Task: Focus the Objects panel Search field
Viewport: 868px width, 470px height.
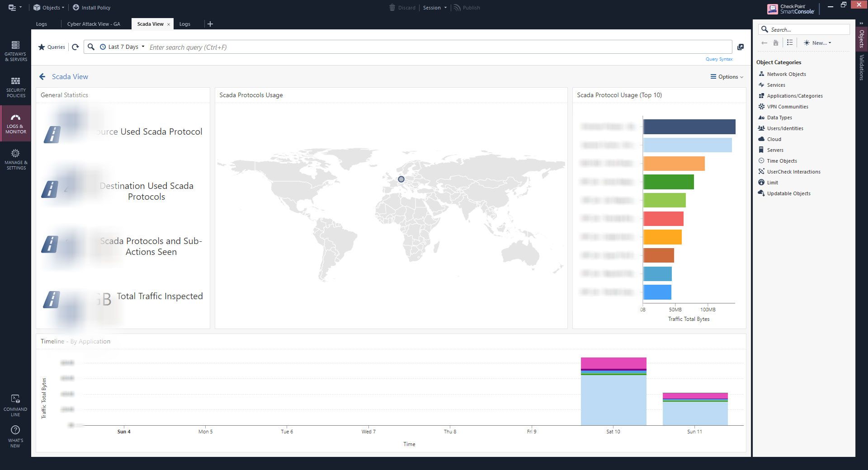Action: [x=804, y=29]
